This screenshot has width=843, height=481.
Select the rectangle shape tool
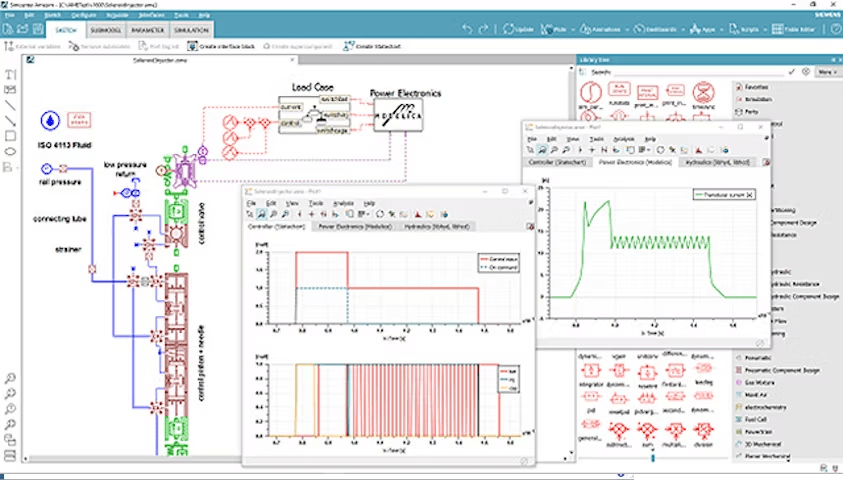click(x=10, y=135)
